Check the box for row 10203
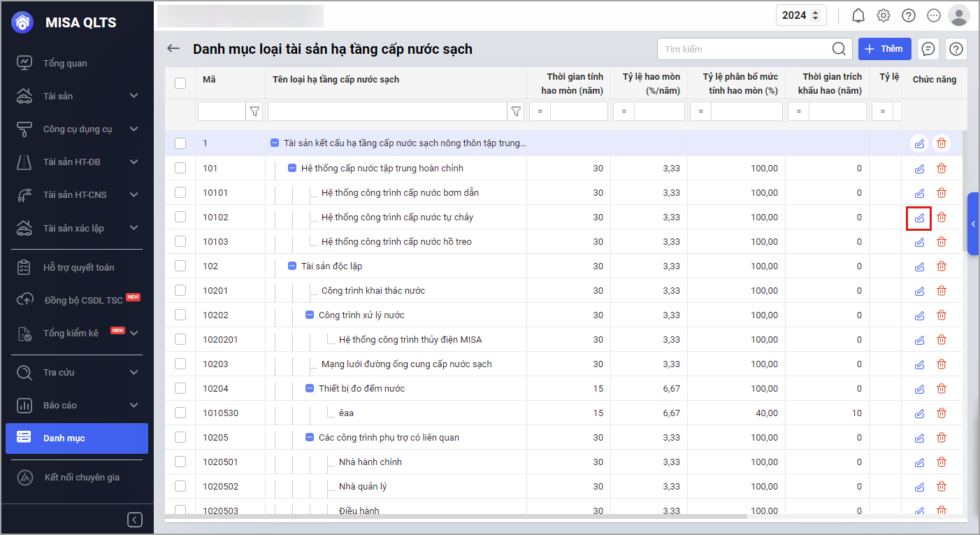The width and height of the screenshot is (980, 535). coord(180,364)
